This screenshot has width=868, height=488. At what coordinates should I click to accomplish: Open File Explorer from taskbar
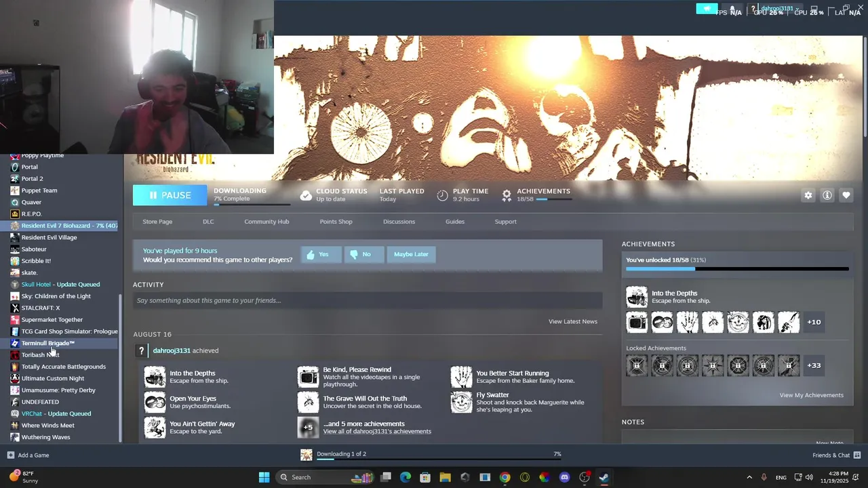pyautogui.click(x=445, y=477)
